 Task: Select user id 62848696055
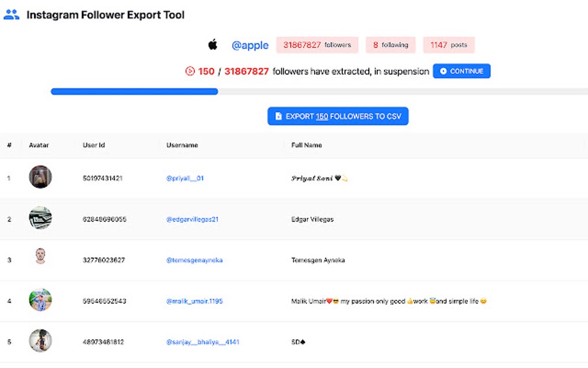click(x=104, y=219)
